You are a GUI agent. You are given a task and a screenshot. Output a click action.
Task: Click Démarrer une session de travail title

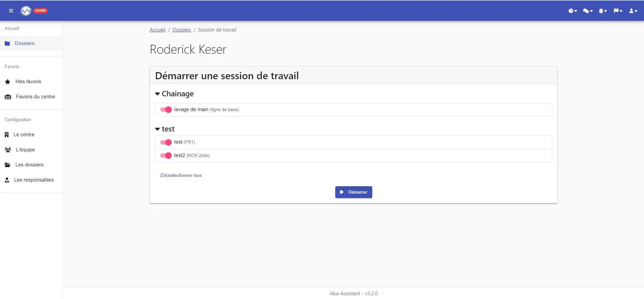[227, 76]
